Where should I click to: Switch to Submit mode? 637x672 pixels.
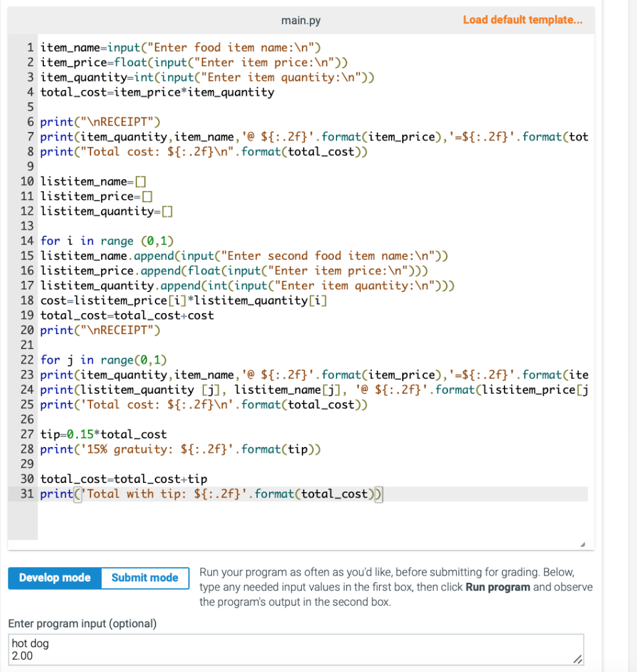coord(145,577)
